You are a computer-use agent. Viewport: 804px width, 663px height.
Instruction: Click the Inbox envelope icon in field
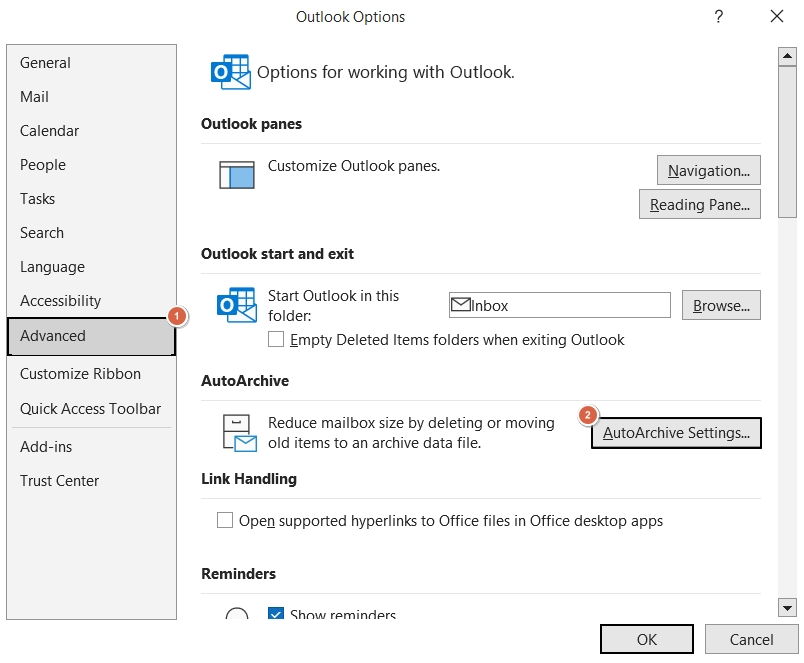point(460,305)
